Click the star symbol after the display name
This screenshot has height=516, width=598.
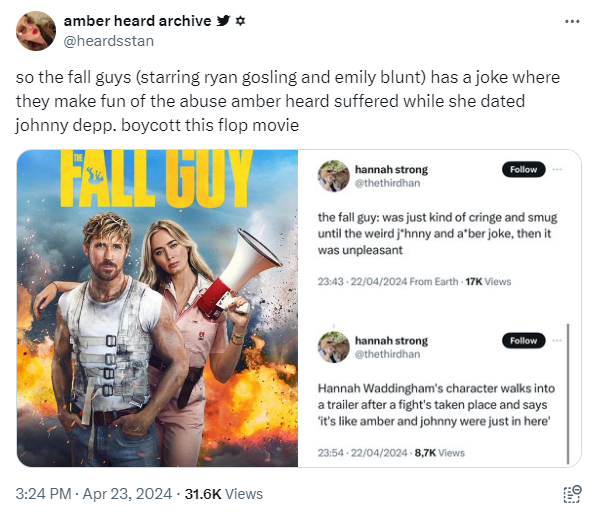click(240, 21)
